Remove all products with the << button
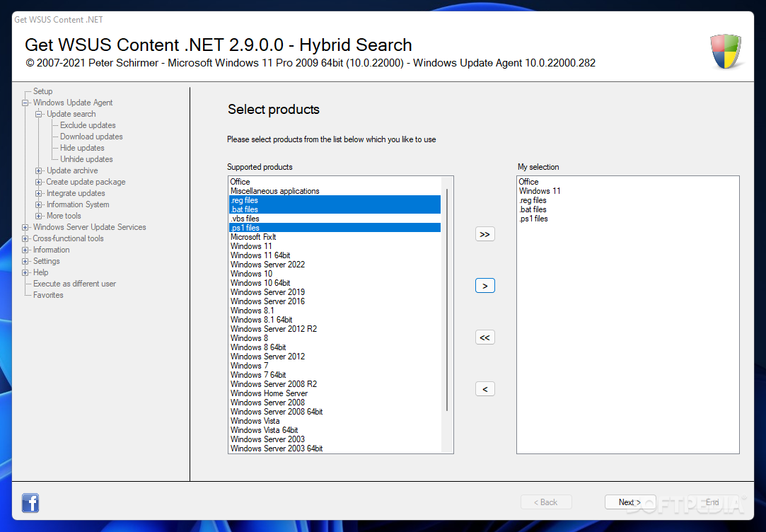Screen dimensions: 766x532 click(x=484, y=337)
